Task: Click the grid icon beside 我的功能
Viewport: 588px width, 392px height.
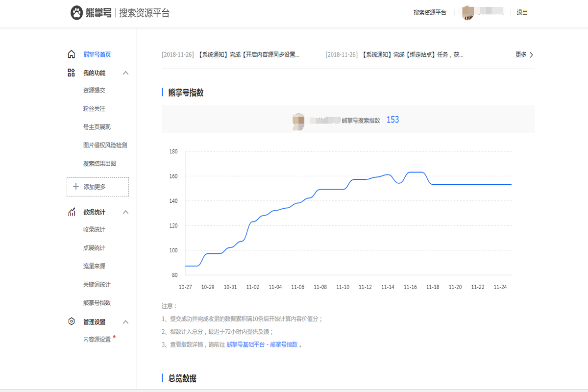Action: pos(72,73)
